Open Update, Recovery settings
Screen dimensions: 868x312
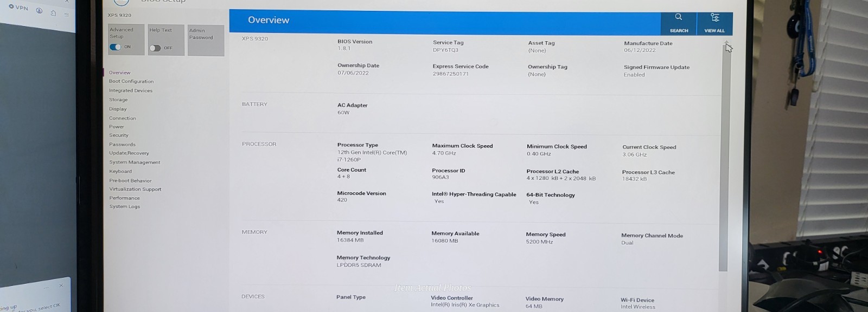pyautogui.click(x=129, y=153)
